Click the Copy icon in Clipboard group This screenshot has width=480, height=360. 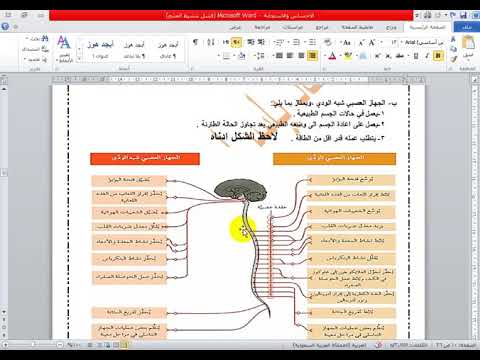[x=453, y=50]
